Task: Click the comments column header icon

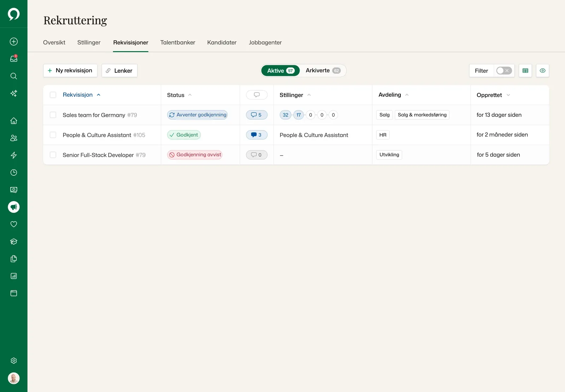Action: [257, 95]
